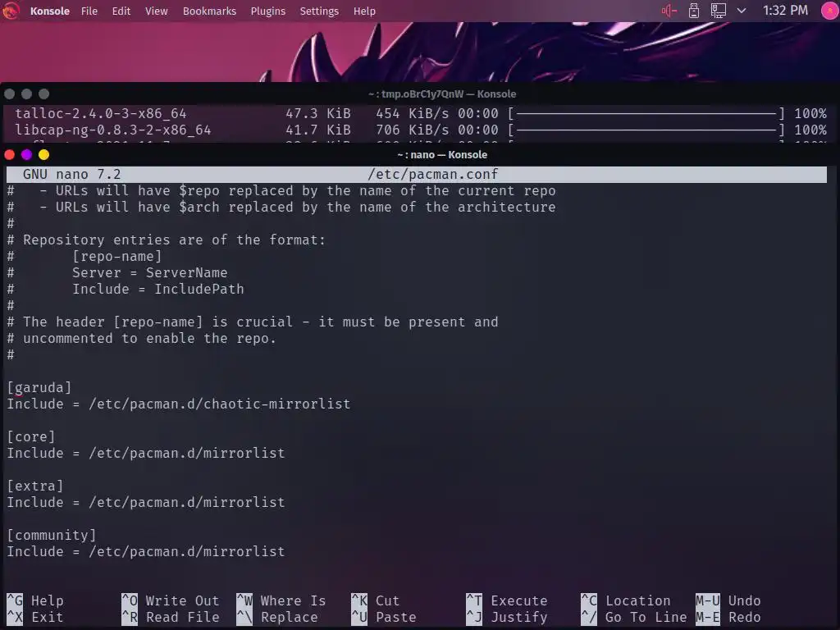Viewport: 840px width, 630px height.
Task: Click the pink user avatar icon
Action: [829, 11]
